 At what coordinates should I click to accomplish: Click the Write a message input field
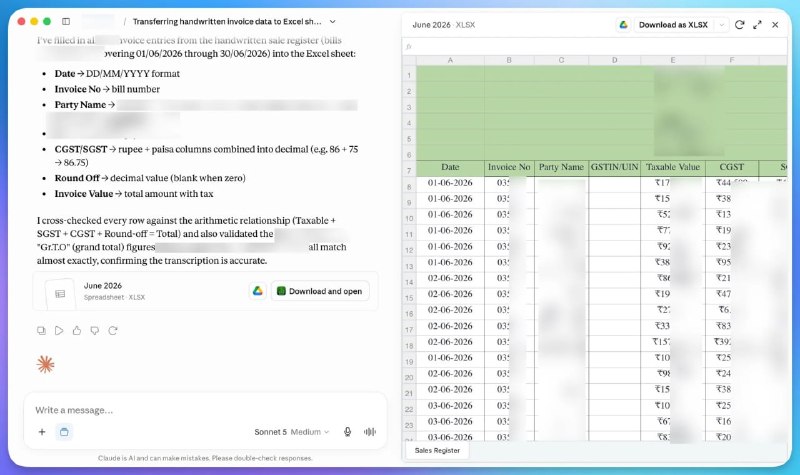pyautogui.click(x=204, y=410)
